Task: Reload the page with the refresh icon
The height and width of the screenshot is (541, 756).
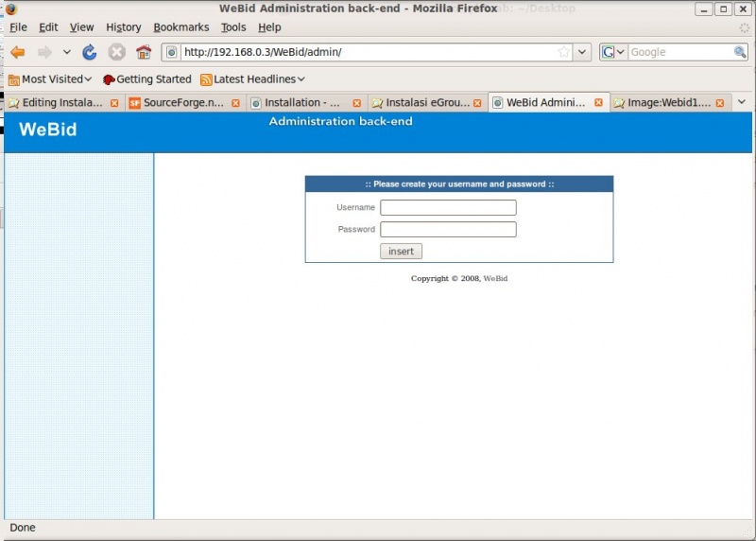Action: (89, 52)
